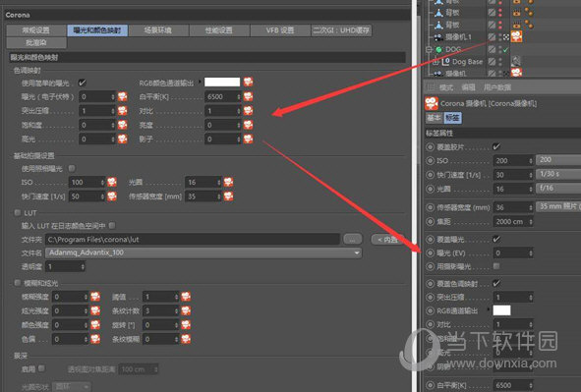The image size is (581, 392).
Task: Click Corona camera icon beside 影子 field
Action: tap(249, 139)
